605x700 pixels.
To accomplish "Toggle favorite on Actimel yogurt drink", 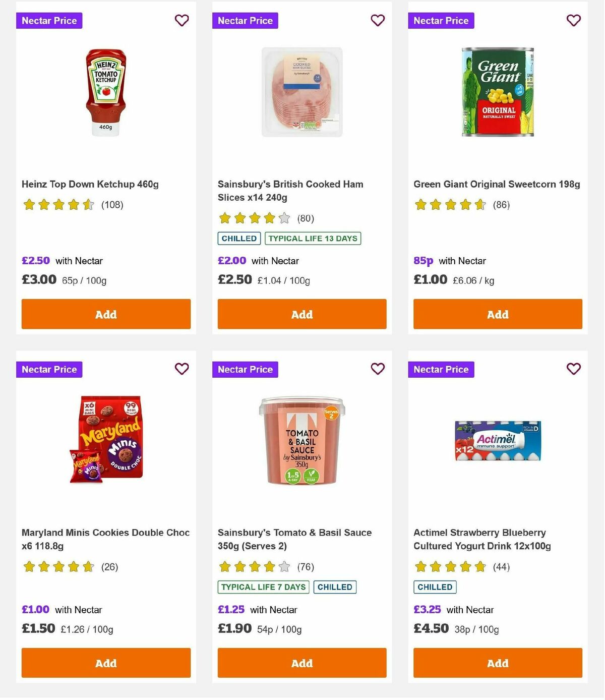I will (573, 369).
